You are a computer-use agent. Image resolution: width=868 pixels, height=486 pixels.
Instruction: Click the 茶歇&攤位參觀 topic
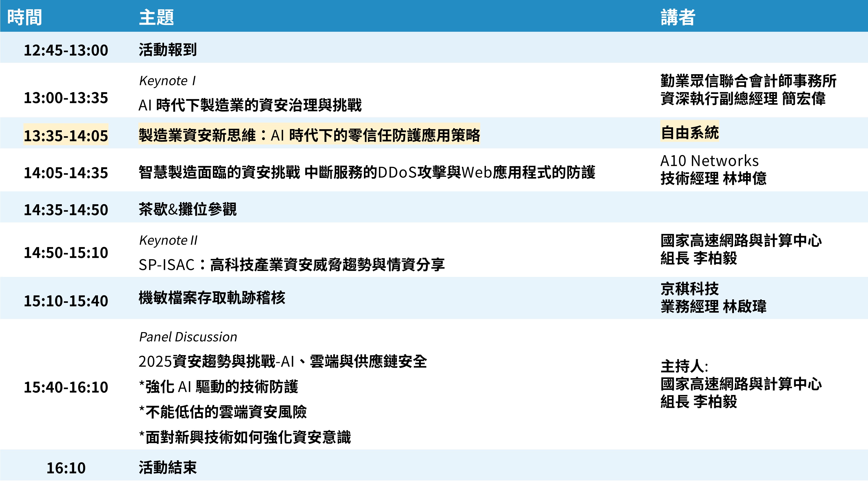click(x=188, y=209)
